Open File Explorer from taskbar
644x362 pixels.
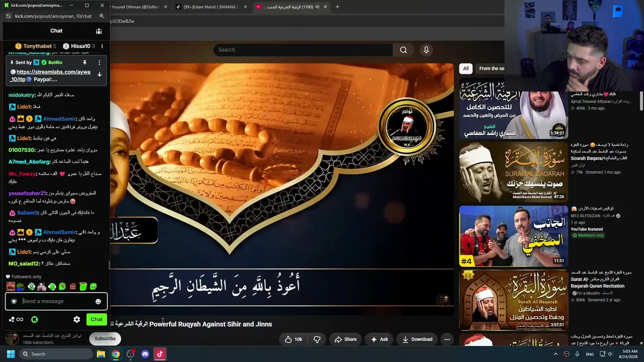(x=101, y=354)
